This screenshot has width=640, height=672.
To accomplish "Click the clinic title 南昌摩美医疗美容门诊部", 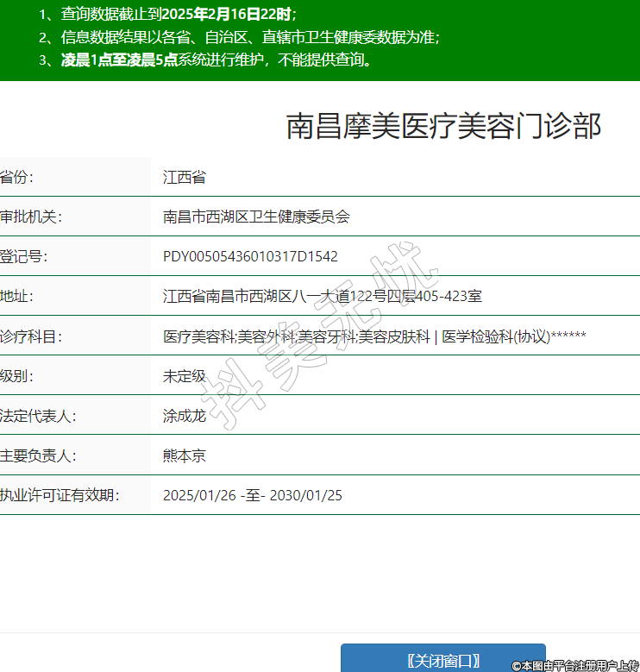I will tap(443, 126).
